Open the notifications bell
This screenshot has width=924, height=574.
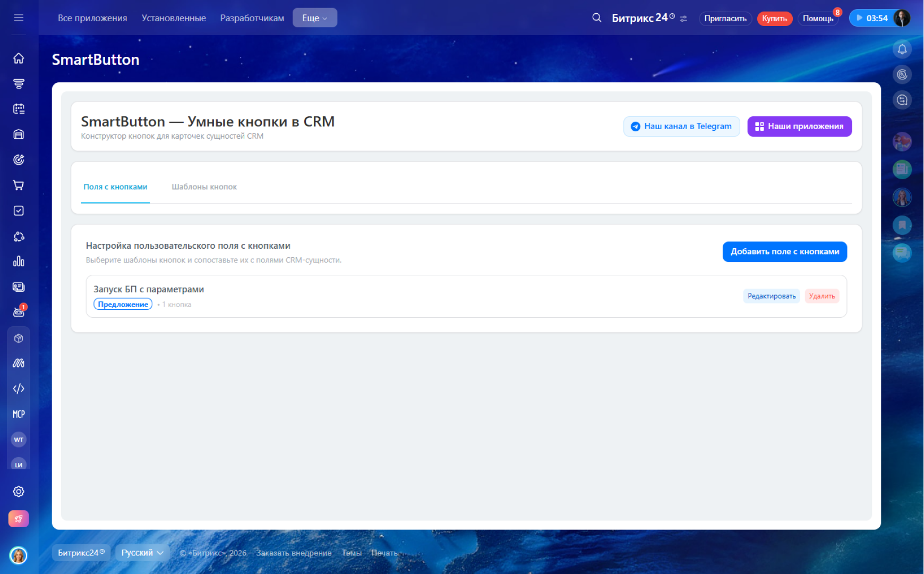902,49
